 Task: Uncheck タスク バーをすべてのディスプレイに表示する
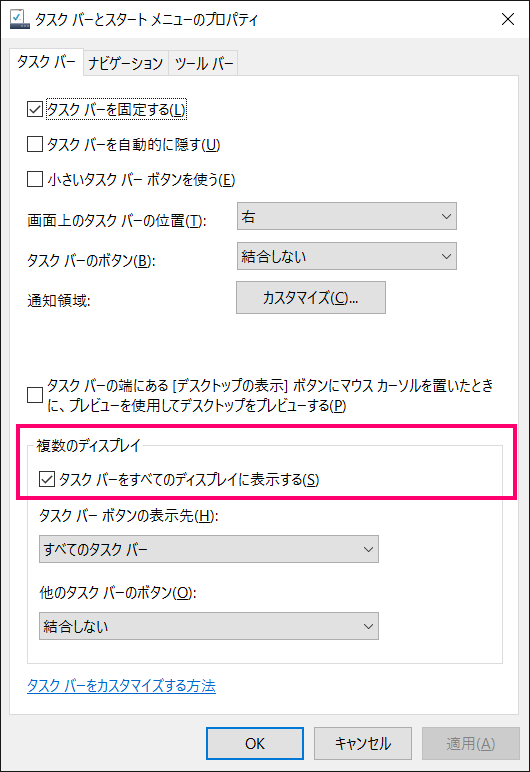click(x=47, y=479)
